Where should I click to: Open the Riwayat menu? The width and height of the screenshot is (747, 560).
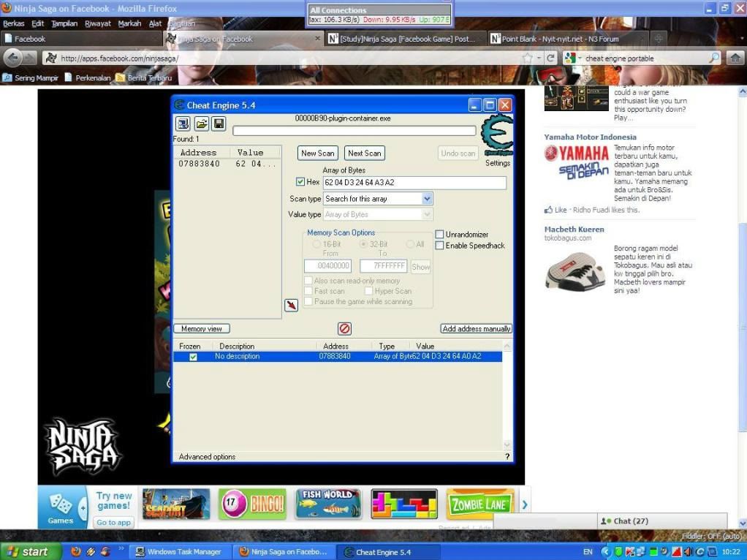coord(98,23)
